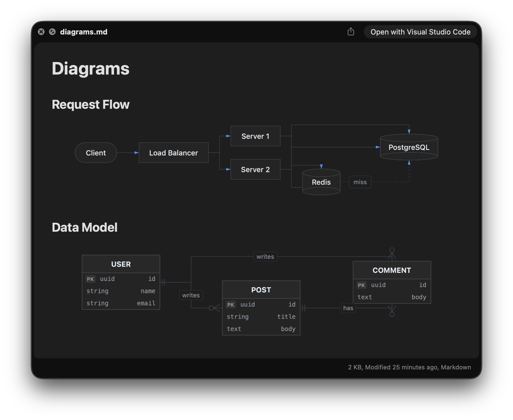This screenshot has height=420, width=513.
Task: Select the Load Balancer node
Action: 173,153
